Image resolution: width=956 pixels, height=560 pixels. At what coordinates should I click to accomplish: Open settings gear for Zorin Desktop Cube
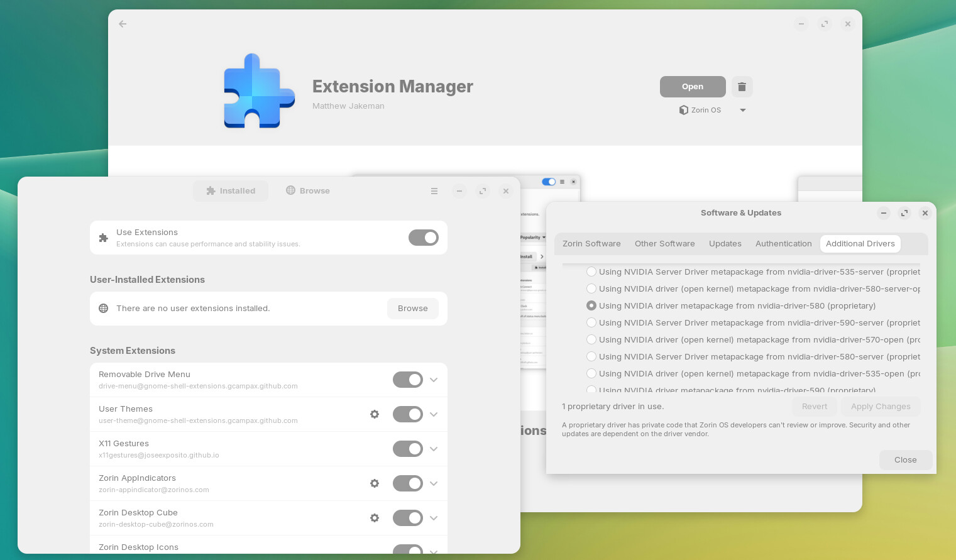point(375,518)
